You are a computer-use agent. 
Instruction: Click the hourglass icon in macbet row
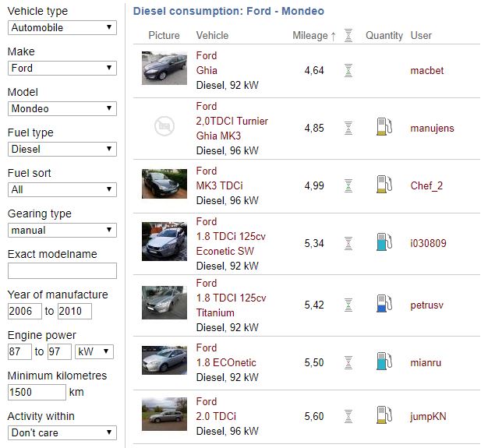pos(348,70)
